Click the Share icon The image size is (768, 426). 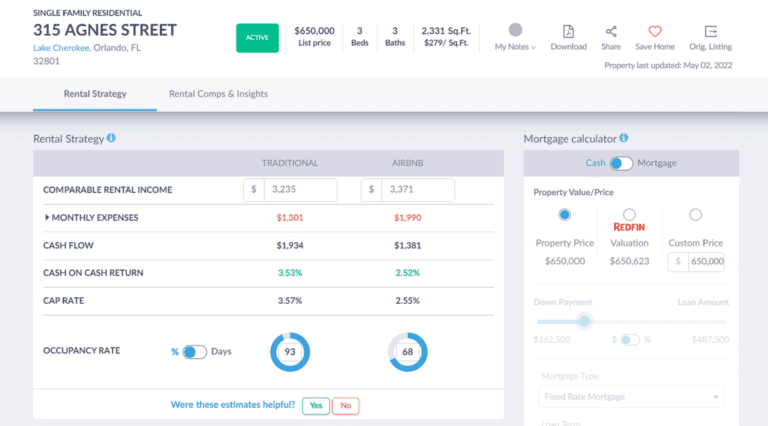pyautogui.click(x=611, y=31)
